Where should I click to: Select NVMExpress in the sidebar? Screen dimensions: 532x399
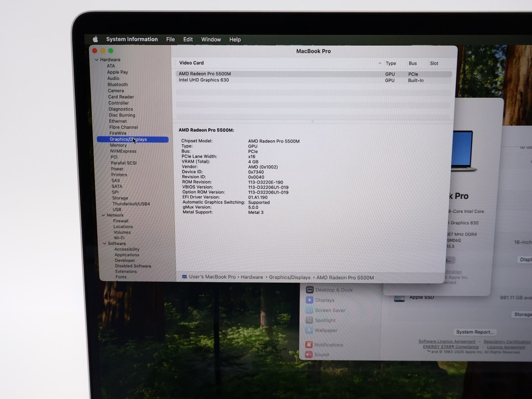coord(123,151)
